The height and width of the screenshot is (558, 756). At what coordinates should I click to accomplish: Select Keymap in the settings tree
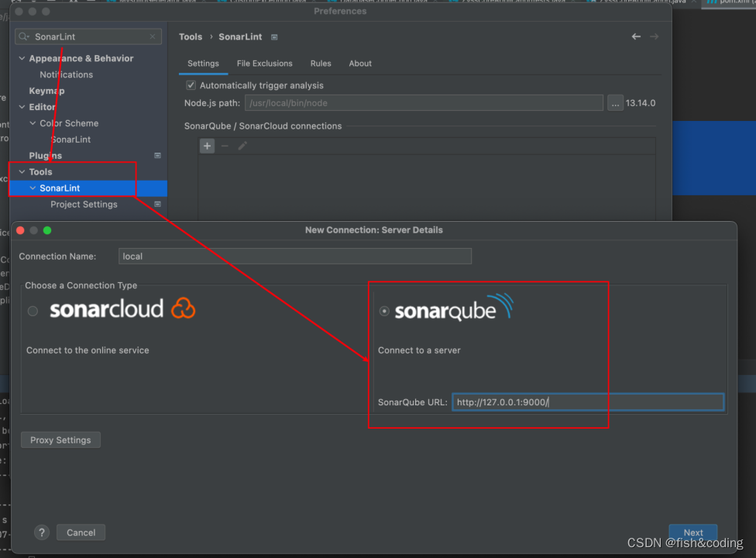46,91
